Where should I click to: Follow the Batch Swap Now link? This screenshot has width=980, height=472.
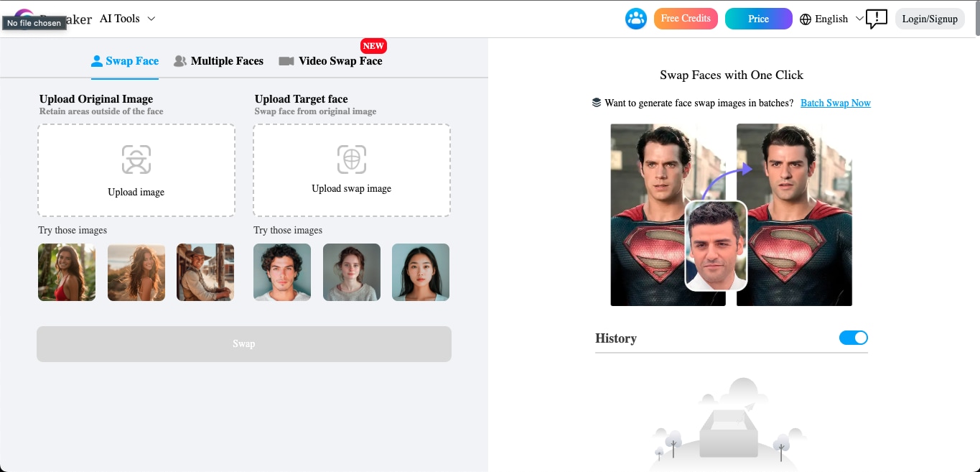[836, 103]
